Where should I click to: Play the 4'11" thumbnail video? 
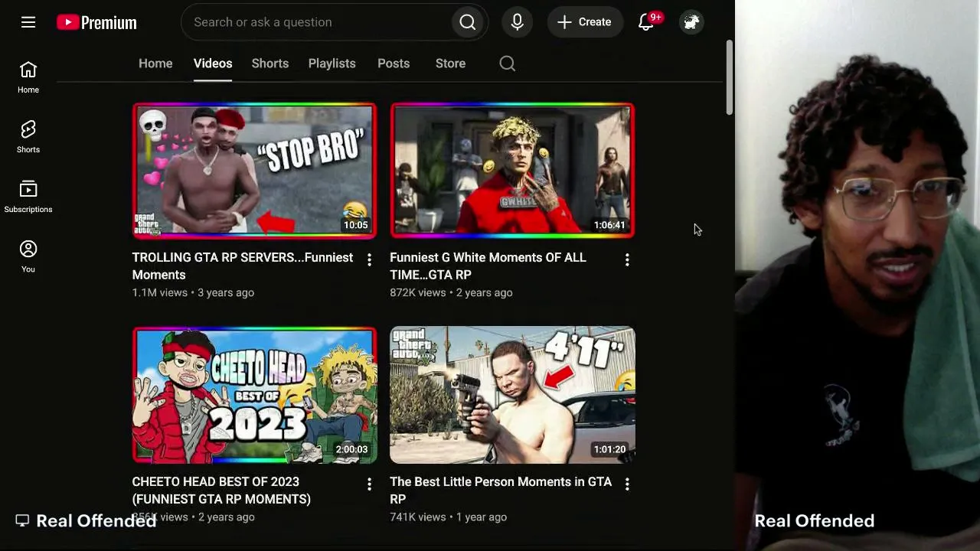pyautogui.click(x=512, y=395)
